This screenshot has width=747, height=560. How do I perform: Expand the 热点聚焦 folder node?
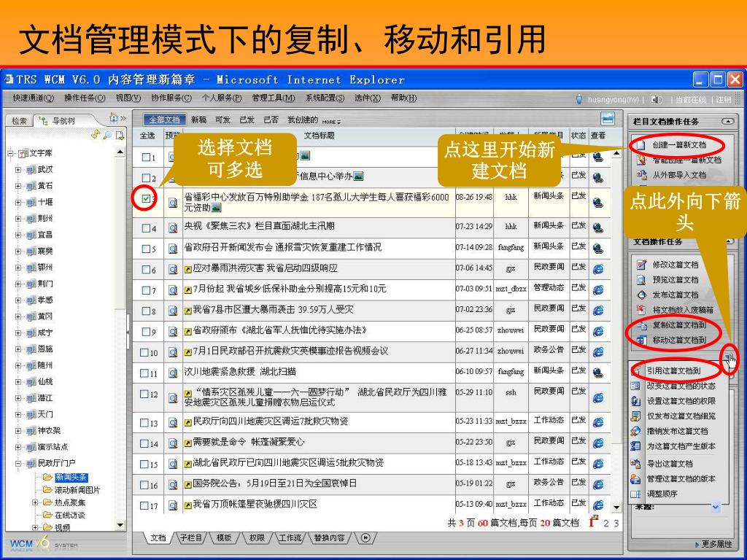click(35, 502)
